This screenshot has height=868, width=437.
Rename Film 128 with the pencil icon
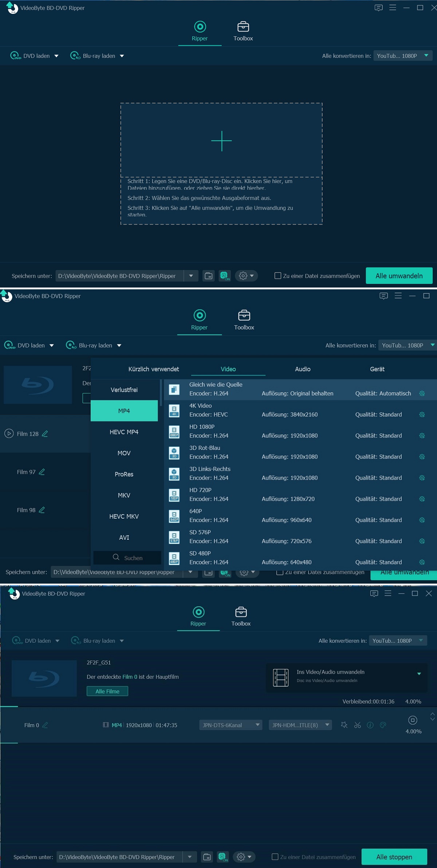coord(45,433)
